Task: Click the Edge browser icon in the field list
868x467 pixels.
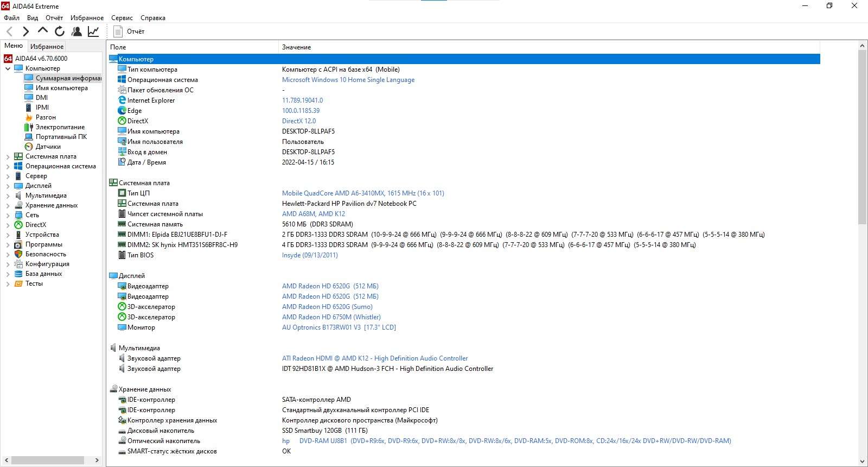Action: [122, 111]
